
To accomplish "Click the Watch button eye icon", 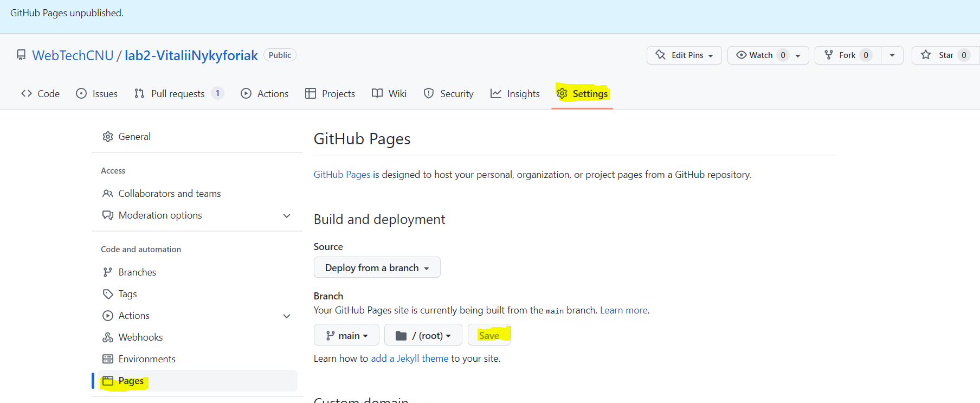I will (741, 55).
